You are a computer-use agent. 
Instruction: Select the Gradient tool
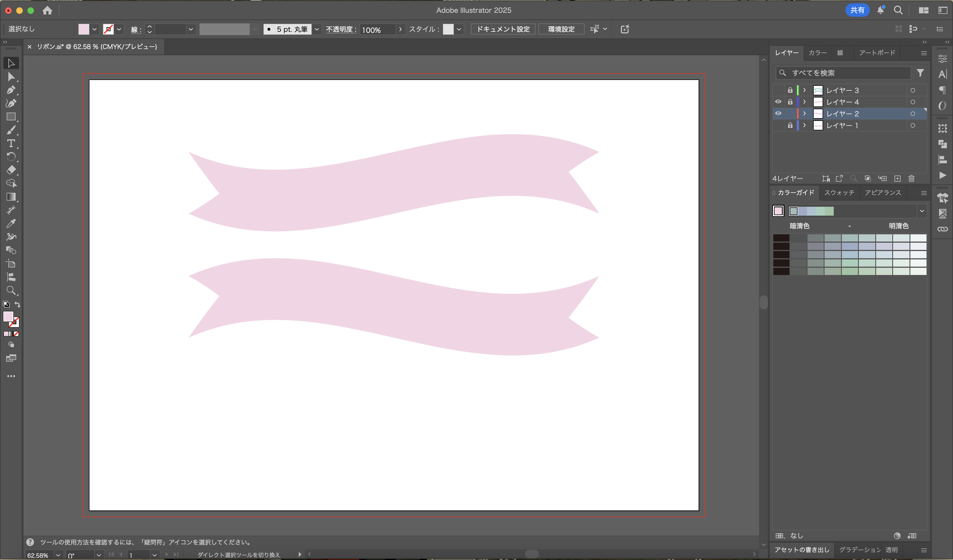click(x=11, y=197)
